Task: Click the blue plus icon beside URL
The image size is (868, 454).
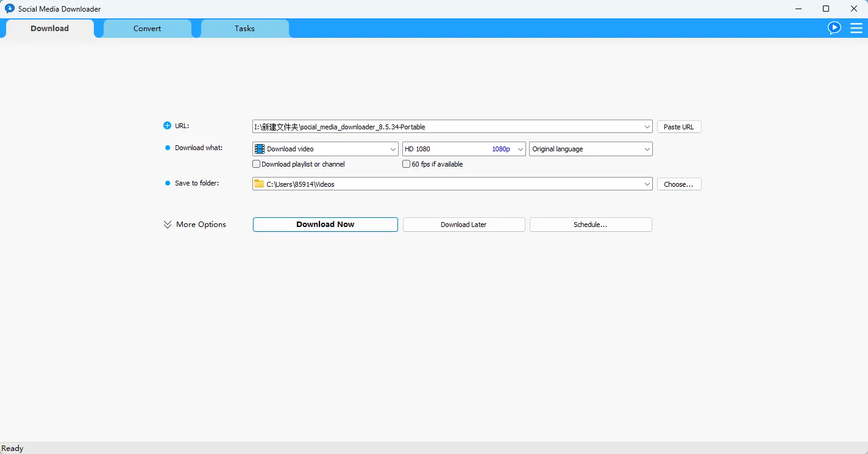Action: 168,126
